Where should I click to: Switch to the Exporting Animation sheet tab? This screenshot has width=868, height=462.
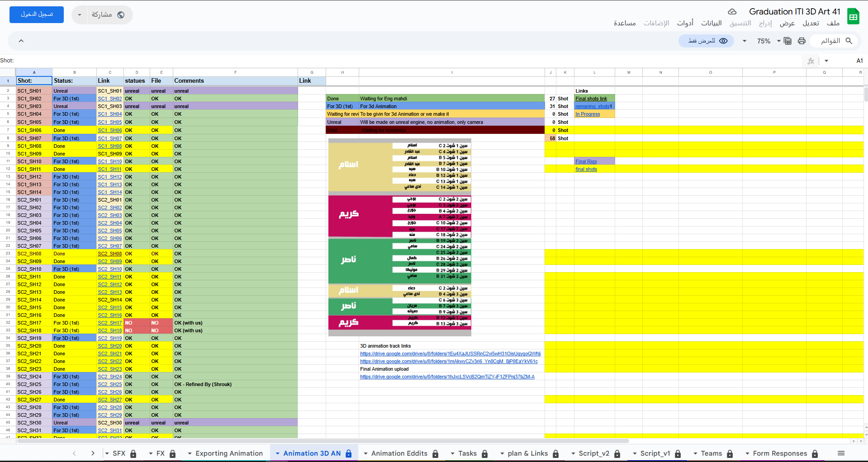(x=229, y=453)
